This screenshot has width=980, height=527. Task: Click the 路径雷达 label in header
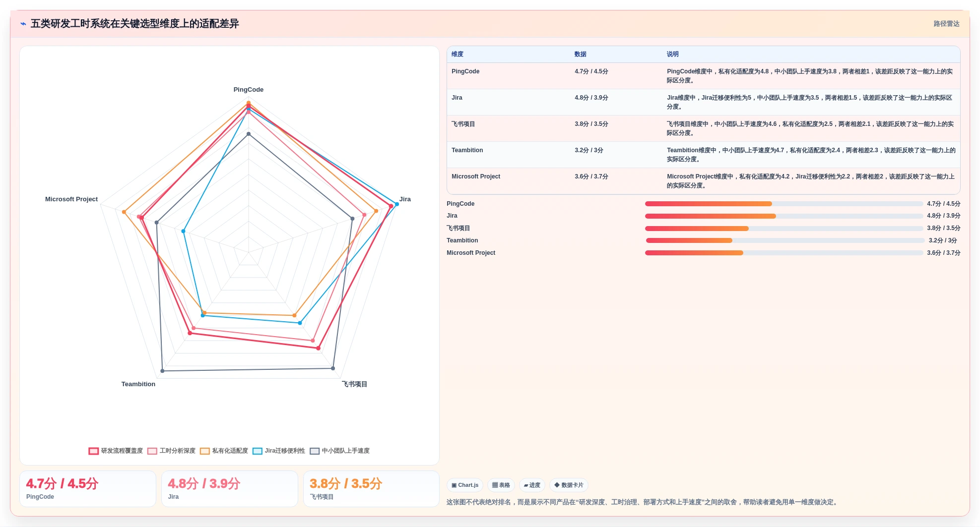tap(946, 24)
